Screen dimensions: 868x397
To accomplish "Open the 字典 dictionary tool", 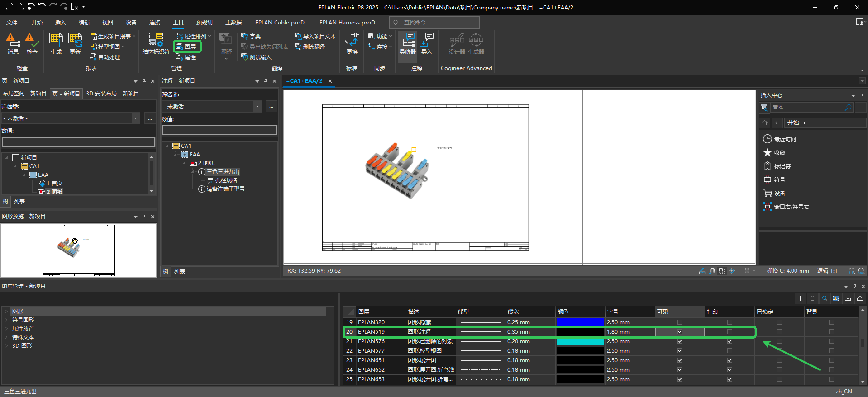I will click(x=251, y=36).
